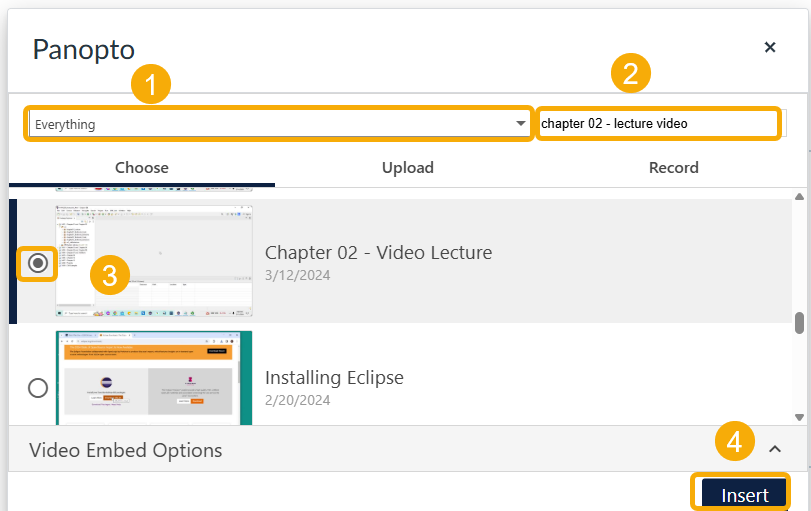Switch to the Choose tab
This screenshot has height=511, width=811.
click(142, 168)
